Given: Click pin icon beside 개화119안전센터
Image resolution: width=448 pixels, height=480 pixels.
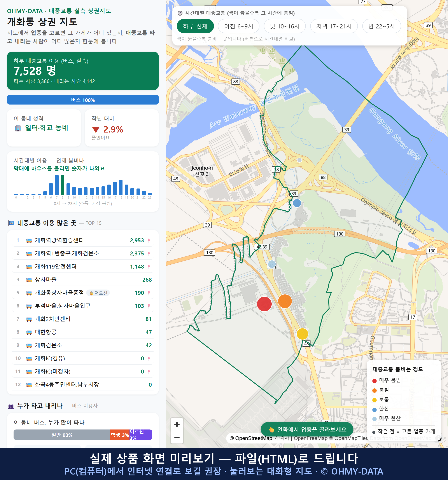Looking at the screenshot, I should [149, 267].
